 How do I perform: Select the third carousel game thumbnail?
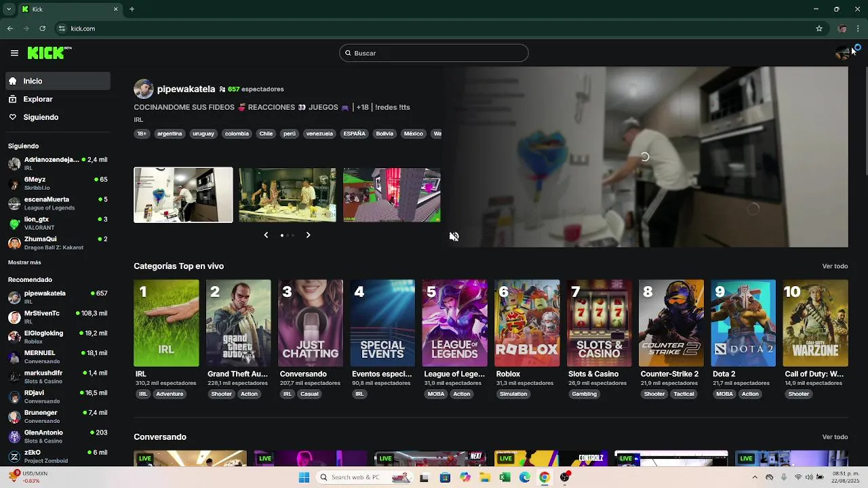tap(392, 195)
